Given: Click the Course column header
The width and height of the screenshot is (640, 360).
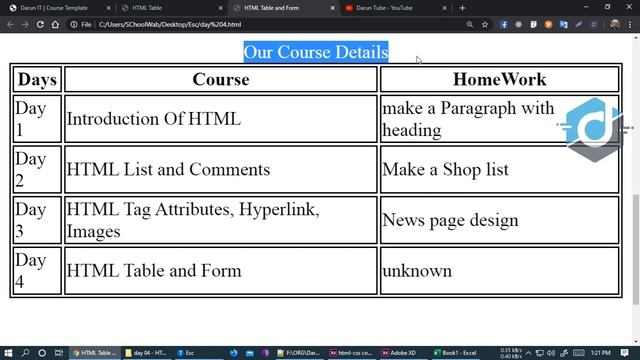Looking at the screenshot, I should point(221,80).
